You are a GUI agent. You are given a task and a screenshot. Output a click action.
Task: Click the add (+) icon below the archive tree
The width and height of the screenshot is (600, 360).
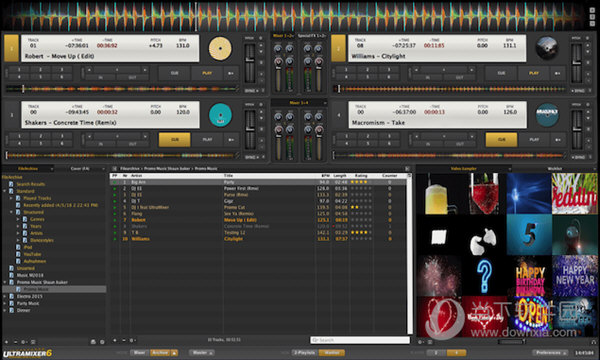click(6, 342)
